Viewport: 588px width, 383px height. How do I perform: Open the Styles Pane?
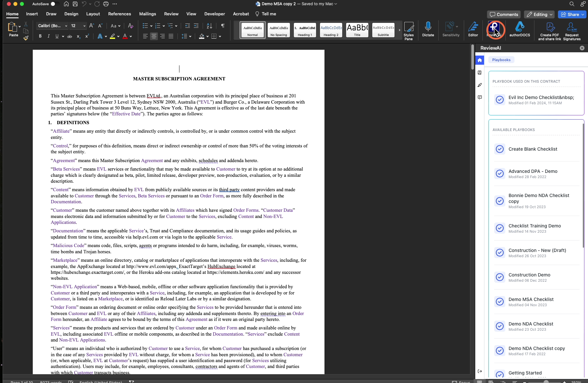(x=409, y=31)
